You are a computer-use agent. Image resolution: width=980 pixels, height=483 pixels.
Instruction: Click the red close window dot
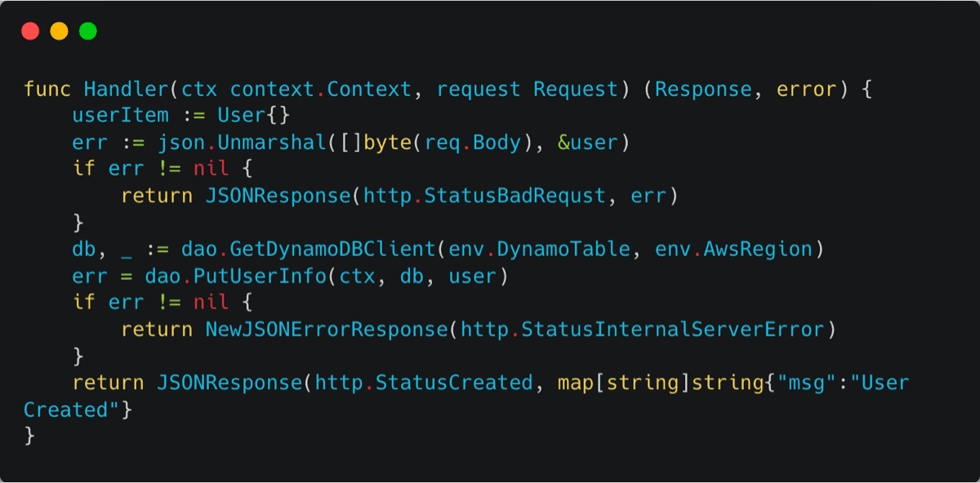point(30,32)
